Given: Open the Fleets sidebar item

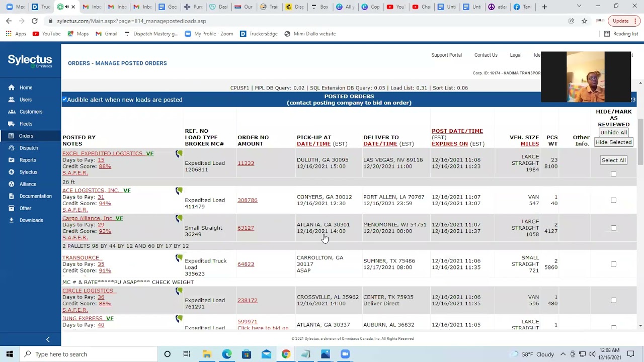Looking at the screenshot, I should coord(26,124).
